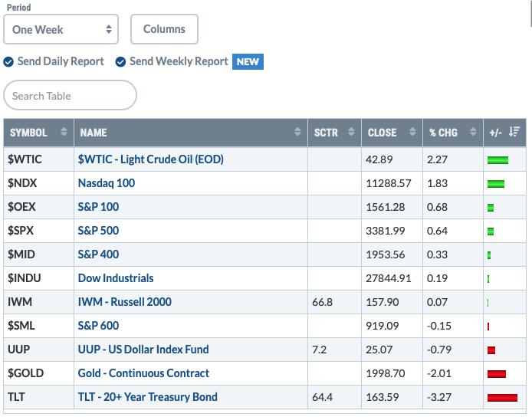
Task: Click the red change bar for TLT
Action: 502,398
